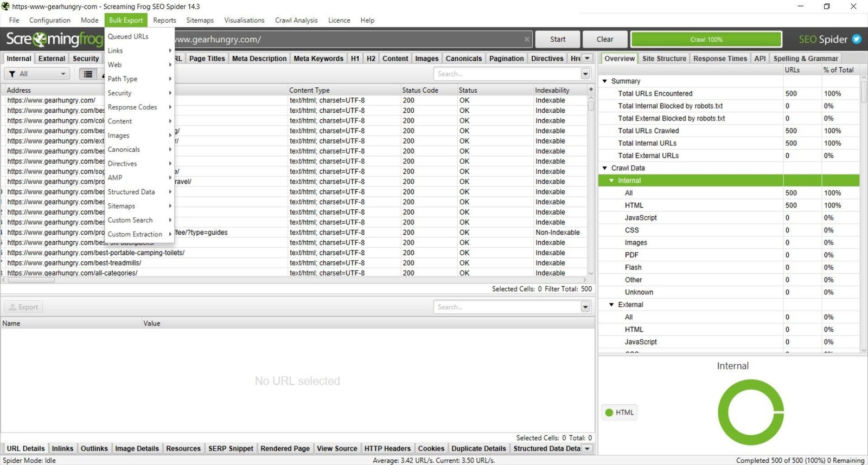The height and width of the screenshot is (465, 868).
Task: Switch to the Site Structure tab
Action: point(664,58)
